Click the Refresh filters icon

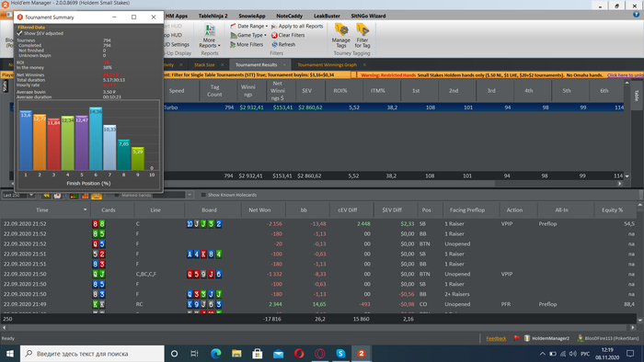pos(274,44)
